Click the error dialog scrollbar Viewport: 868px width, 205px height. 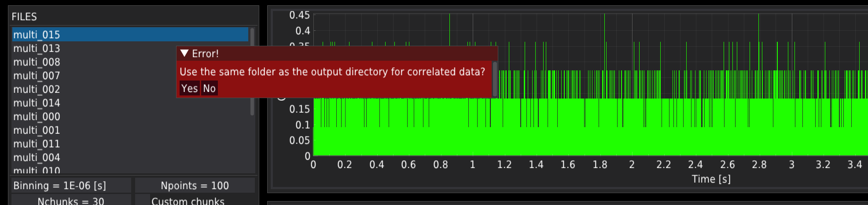495,79
